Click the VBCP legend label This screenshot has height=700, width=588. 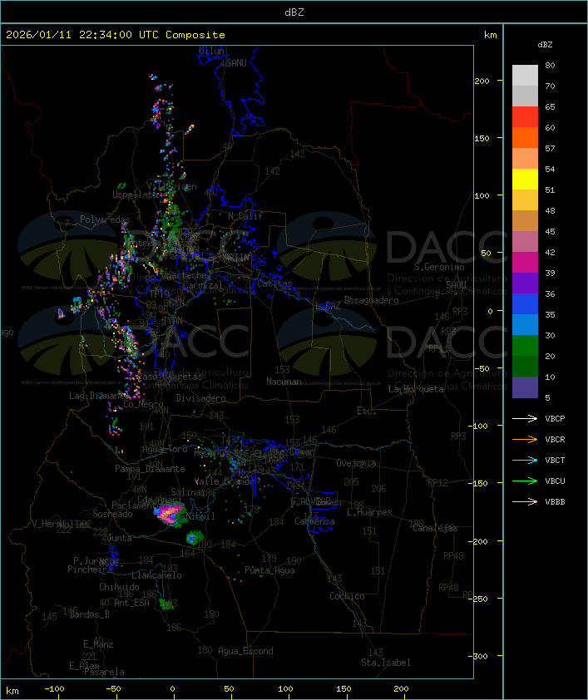pyautogui.click(x=555, y=419)
